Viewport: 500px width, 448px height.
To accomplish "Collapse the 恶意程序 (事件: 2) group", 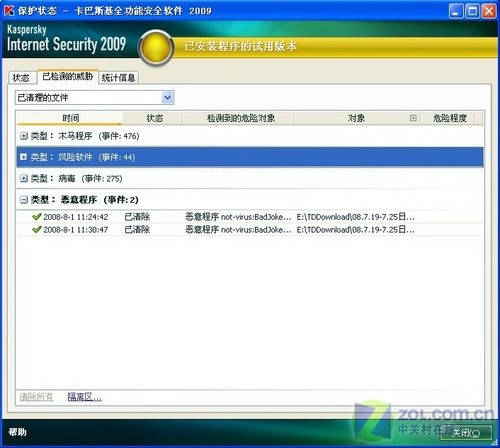I will 23,200.
